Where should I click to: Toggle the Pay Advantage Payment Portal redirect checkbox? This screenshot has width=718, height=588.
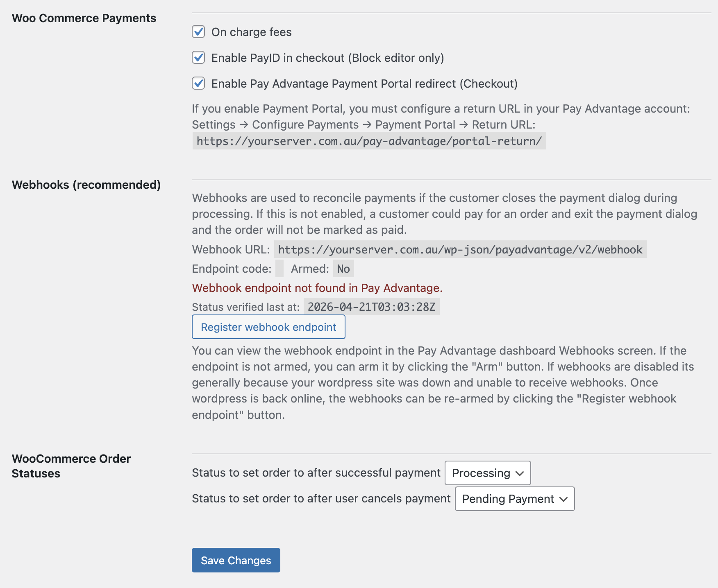[x=198, y=84]
